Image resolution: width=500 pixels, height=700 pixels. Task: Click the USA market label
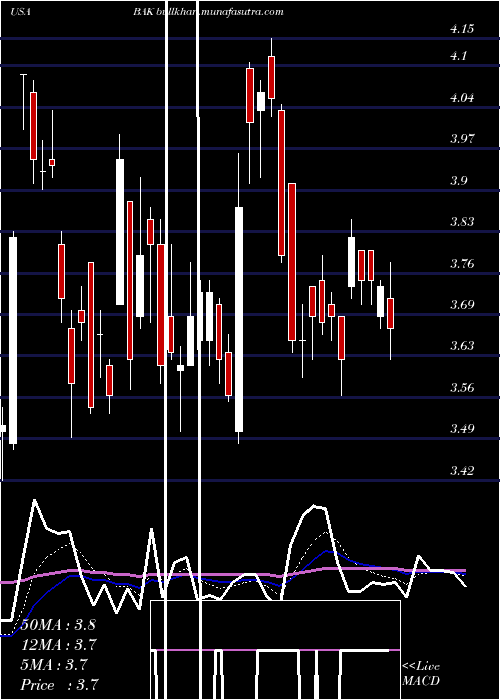click(20, 12)
